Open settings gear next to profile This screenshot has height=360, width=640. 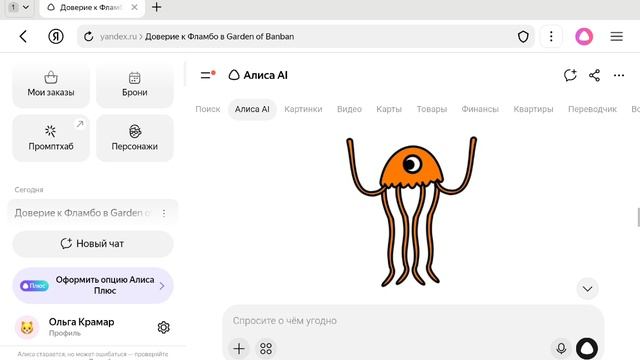pos(164,327)
